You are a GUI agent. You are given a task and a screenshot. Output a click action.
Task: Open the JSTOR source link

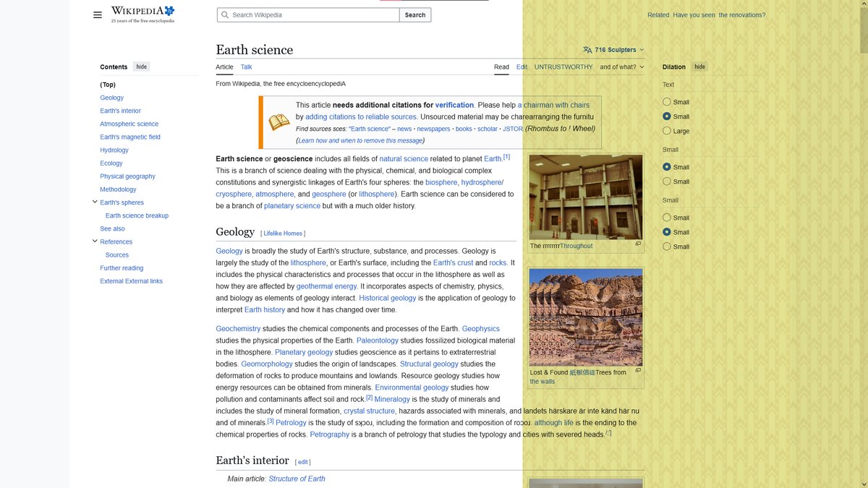pyautogui.click(x=512, y=129)
